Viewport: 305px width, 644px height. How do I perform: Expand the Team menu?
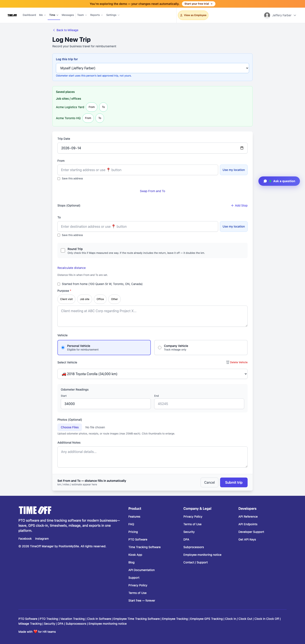(x=82, y=15)
